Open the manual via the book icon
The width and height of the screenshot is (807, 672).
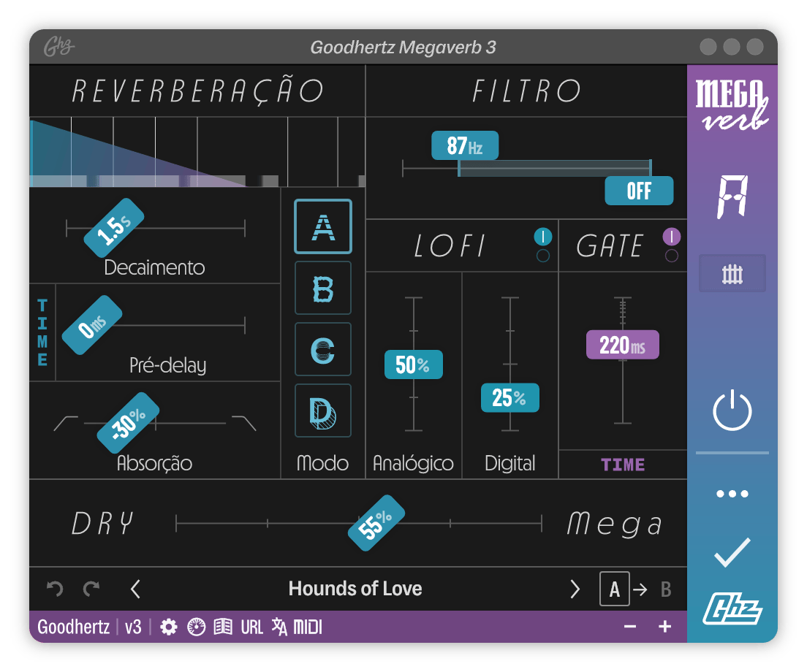pyautogui.click(x=224, y=626)
